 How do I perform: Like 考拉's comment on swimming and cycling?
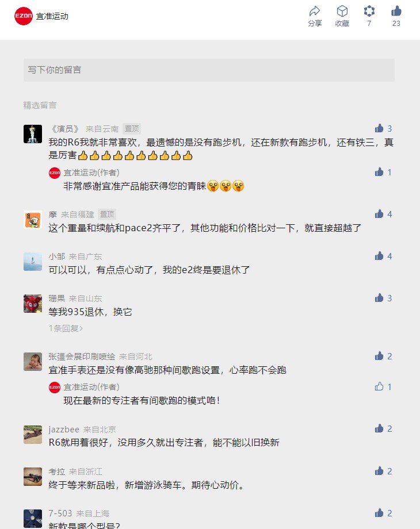click(379, 471)
